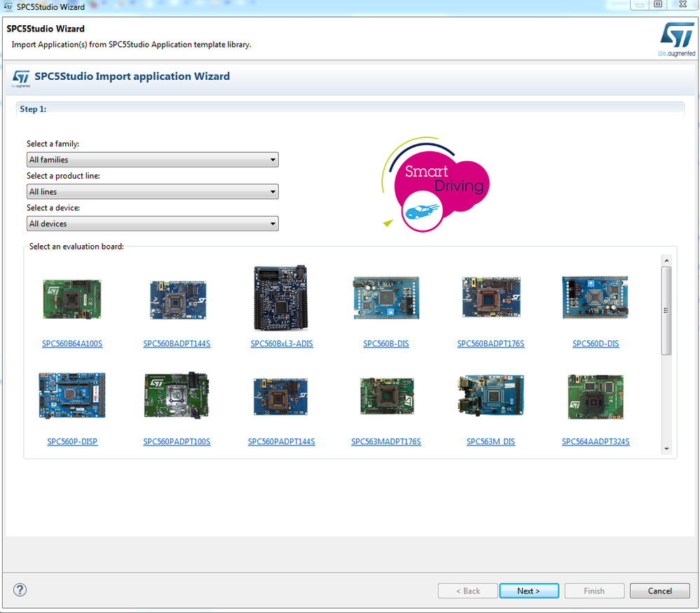This screenshot has height=613, width=700.
Task: Open the SPC560BADPT176S link
Action: (x=490, y=344)
